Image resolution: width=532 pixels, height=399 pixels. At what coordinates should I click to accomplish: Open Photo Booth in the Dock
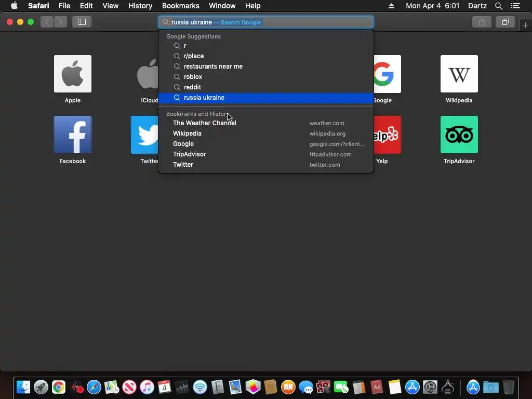click(323, 387)
